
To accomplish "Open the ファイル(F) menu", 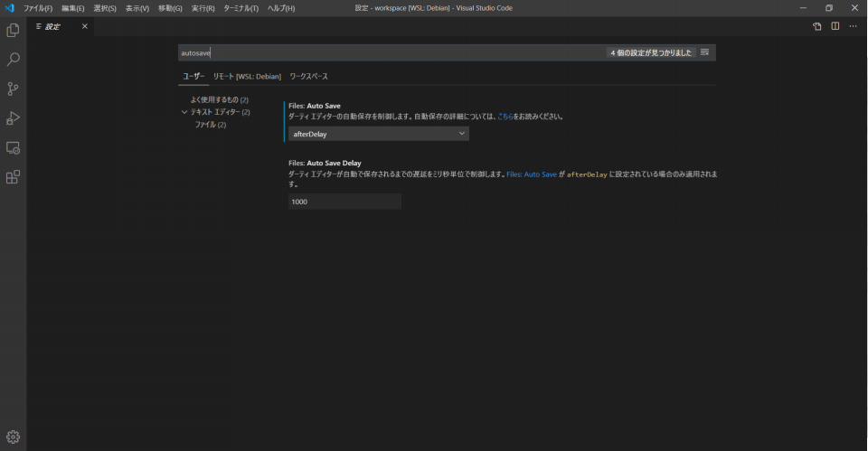I will pos(38,8).
